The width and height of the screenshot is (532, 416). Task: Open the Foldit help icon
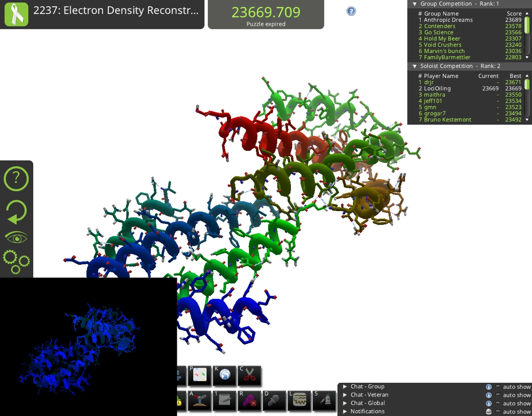(16, 179)
